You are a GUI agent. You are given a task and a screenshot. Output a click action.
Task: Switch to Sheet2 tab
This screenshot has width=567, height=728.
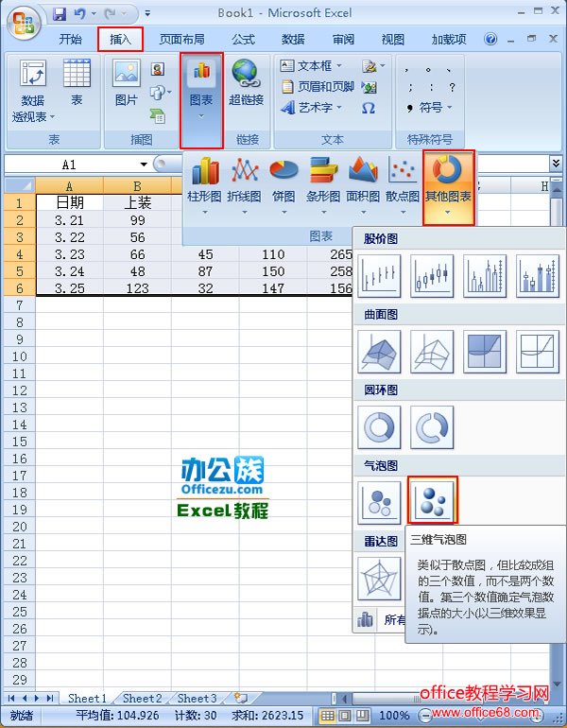143,699
